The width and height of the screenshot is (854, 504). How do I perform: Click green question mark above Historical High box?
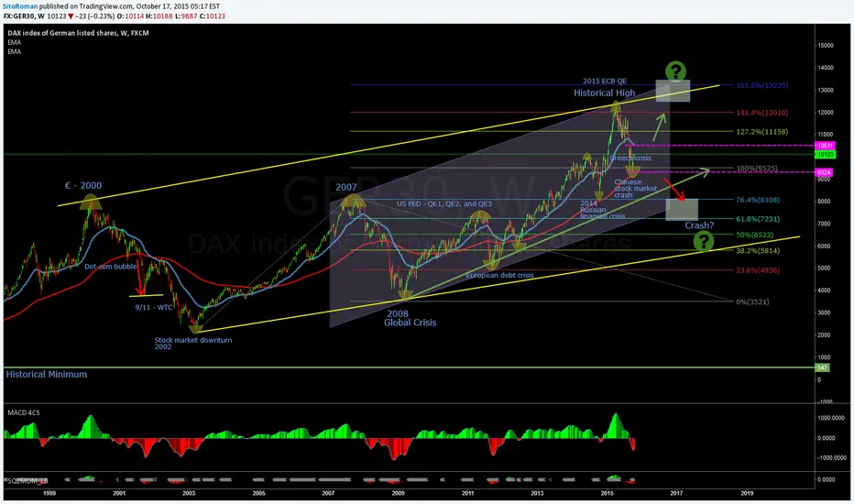click(x=675, y=71)
